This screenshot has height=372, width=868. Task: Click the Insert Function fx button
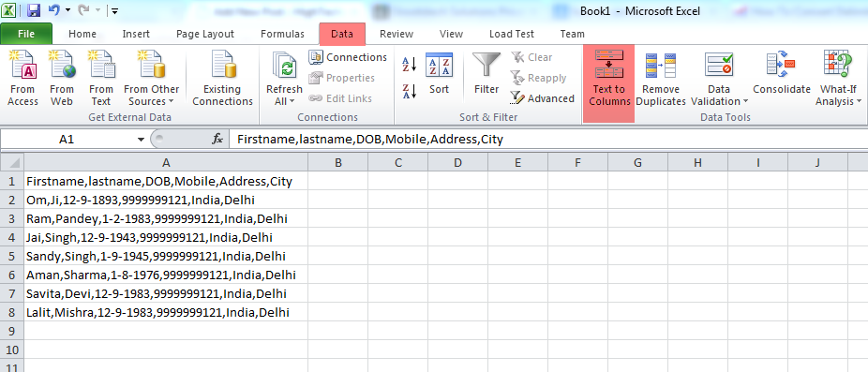coord(217,140)
